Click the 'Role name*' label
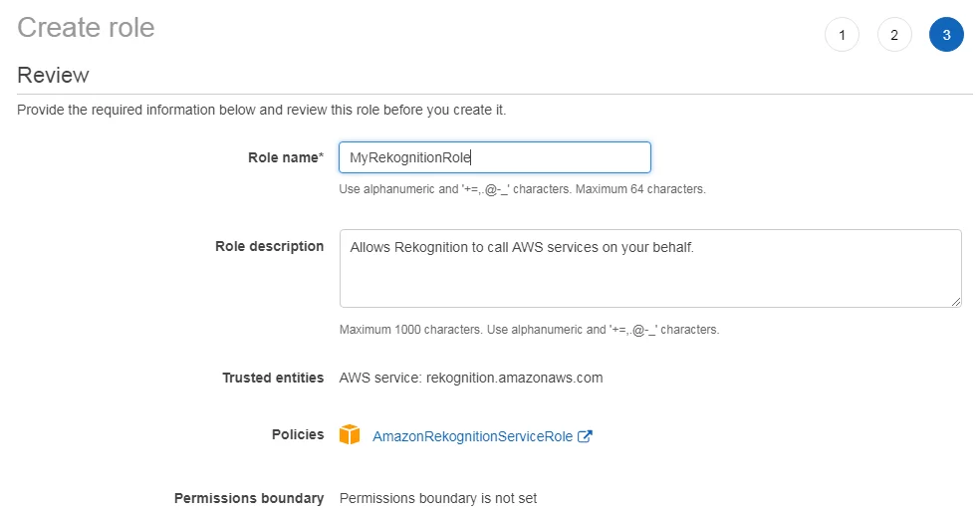Viewport: 980px width, 515px height. [286, 157]
